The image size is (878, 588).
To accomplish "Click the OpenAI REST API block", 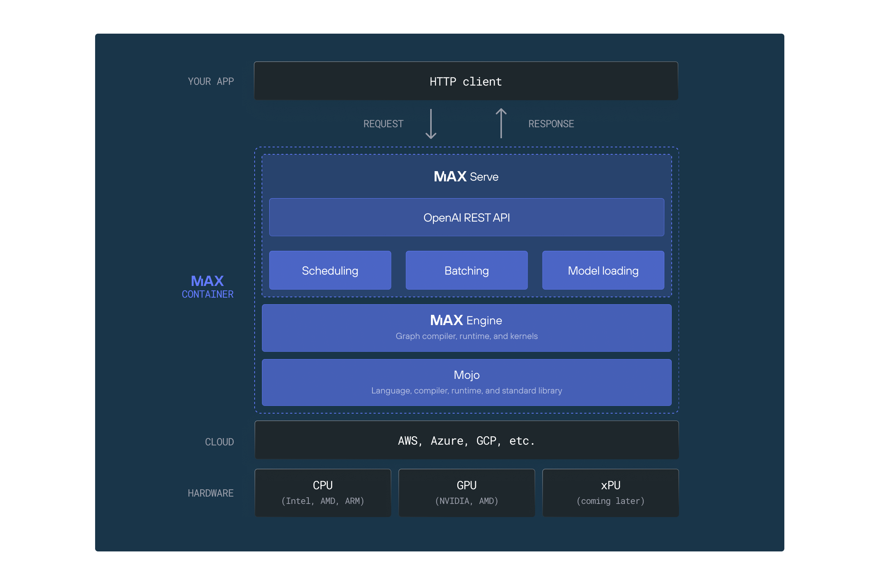I will [x=466, y=218].
